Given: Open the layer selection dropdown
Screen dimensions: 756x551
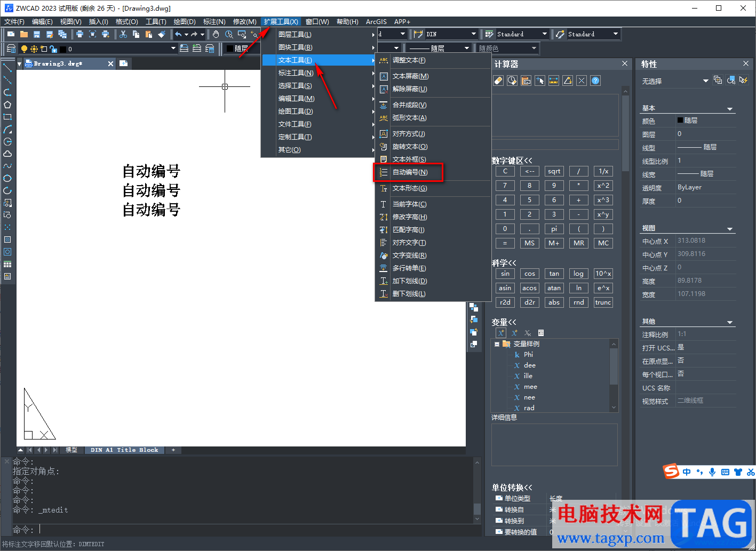Looking at the screenshot, I should click(173, 49).
